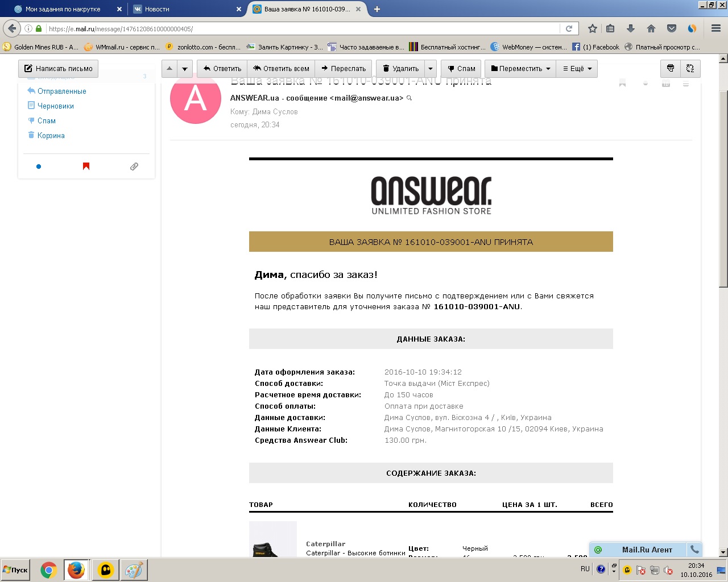The width and height of the screenshot is (728, 582).
Task: Open the Бесплатный хостинг bookmark
Action: point(447,47)
